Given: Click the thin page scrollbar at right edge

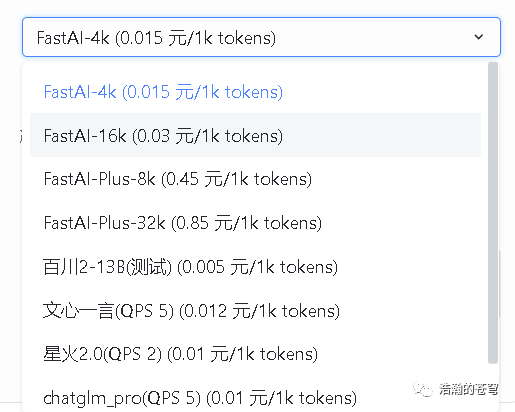Looking at the screenshot, I should pos(499,283).
